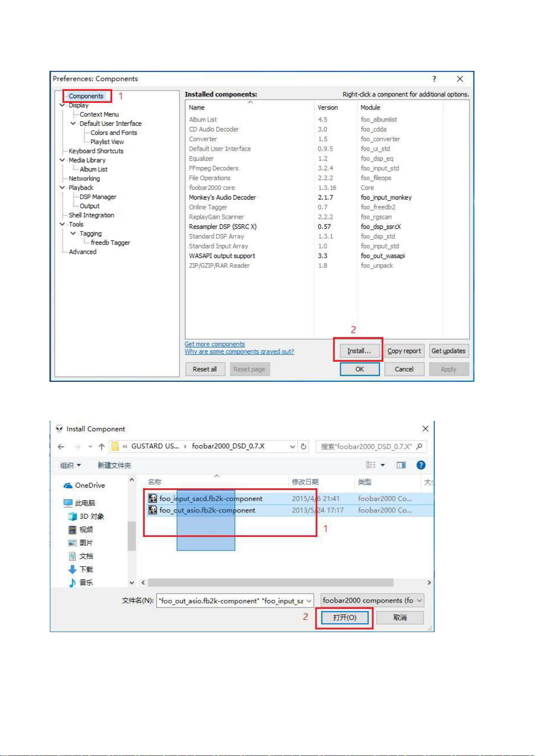Open the blue help icon
This screenshot has height=756, width=535.
coord(421,465)
